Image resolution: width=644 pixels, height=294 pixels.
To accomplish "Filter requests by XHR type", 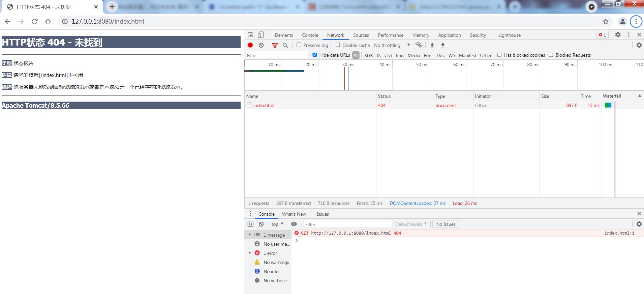I will point(368,55).
